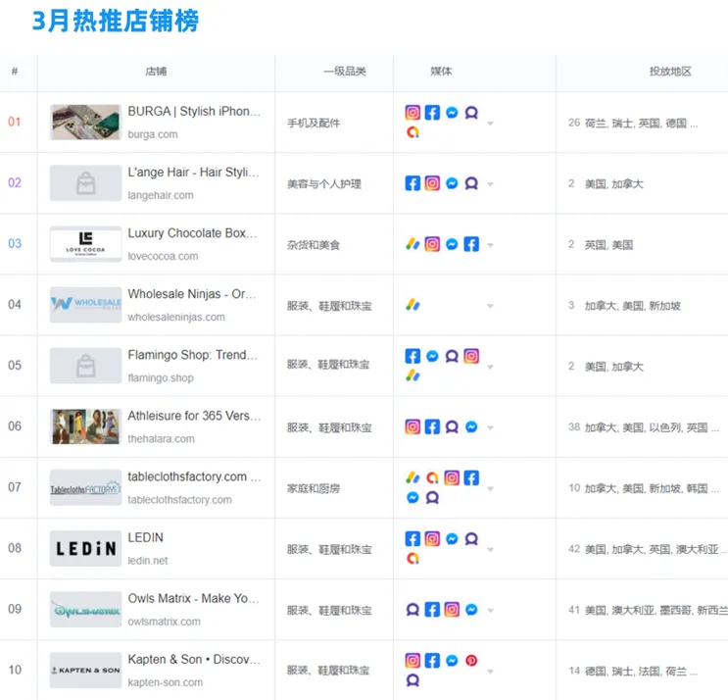
Task: Click Pinterest icon in Kapten & Son row
Action: (x=471, y=660)
